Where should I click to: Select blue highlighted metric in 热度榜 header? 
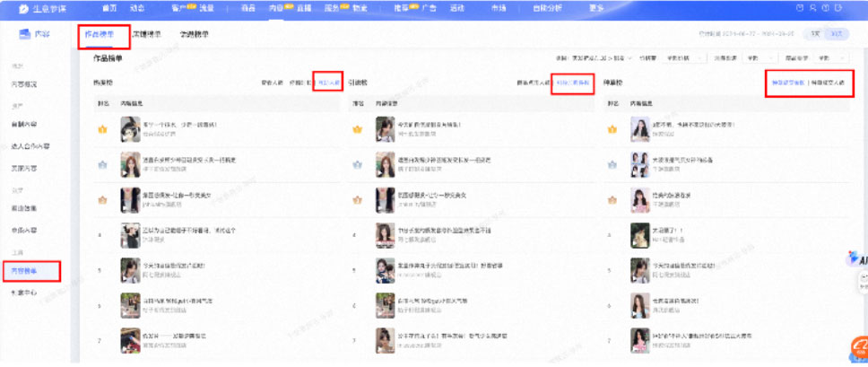329,83
